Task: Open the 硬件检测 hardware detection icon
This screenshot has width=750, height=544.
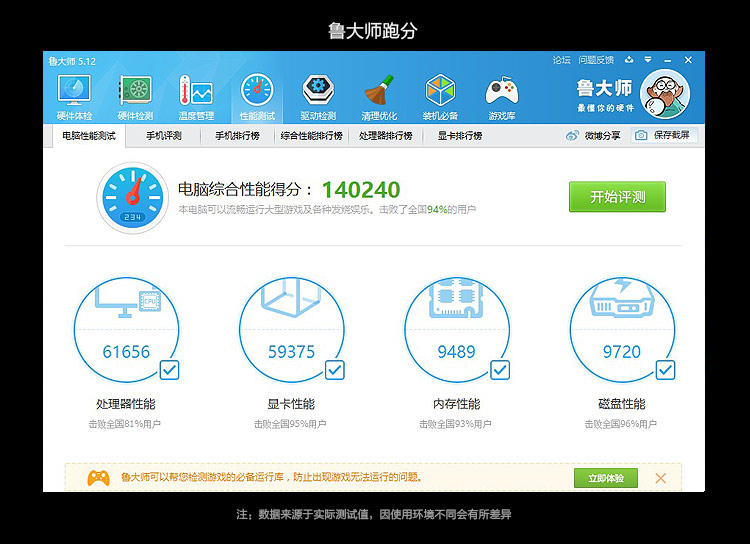Action: 135,98
